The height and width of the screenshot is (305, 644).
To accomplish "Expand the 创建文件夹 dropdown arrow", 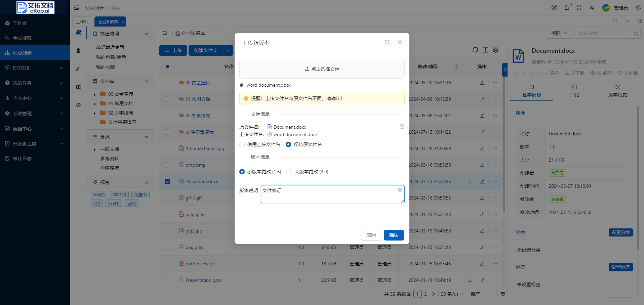I will (x=228, y=50).
